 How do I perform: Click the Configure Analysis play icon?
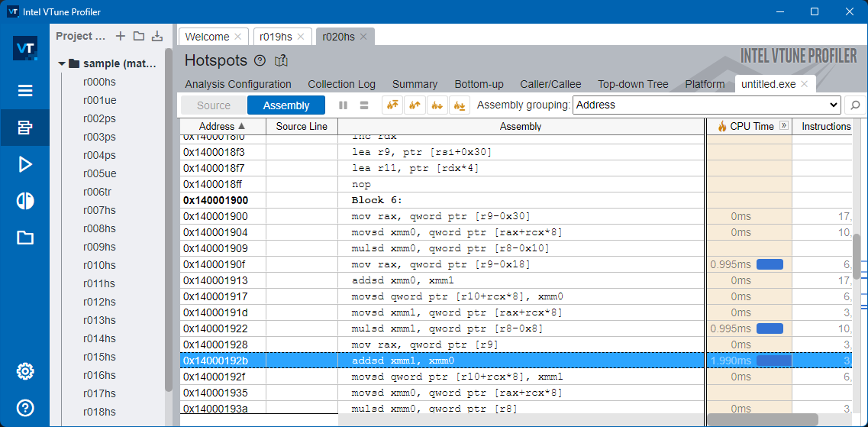tap(24, 164)
